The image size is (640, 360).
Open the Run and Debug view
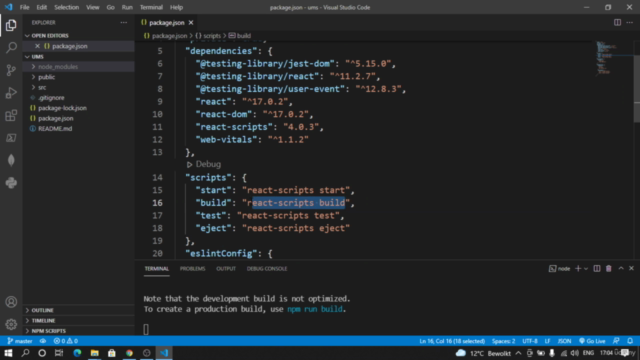pyautogui.click(x=11, y=93)
